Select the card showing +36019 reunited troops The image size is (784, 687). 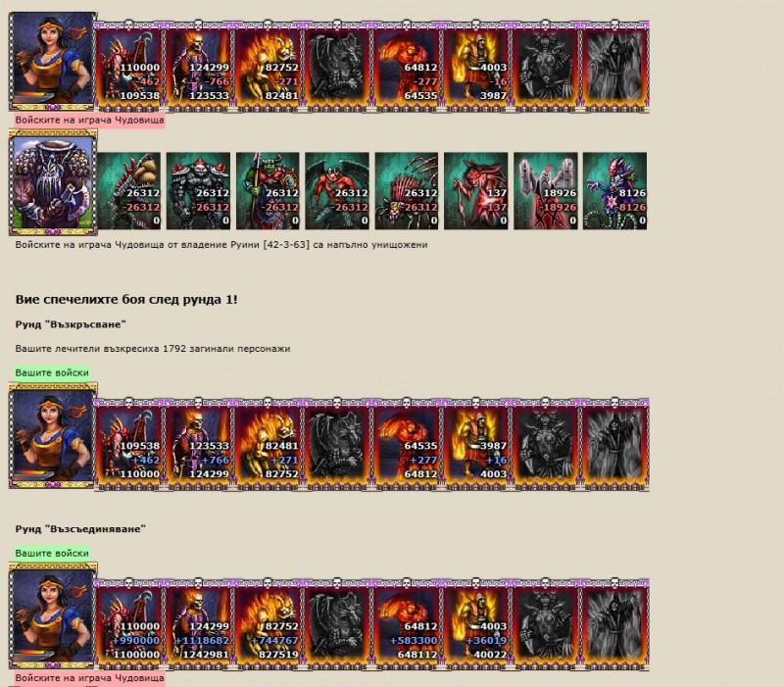(476, 625)
